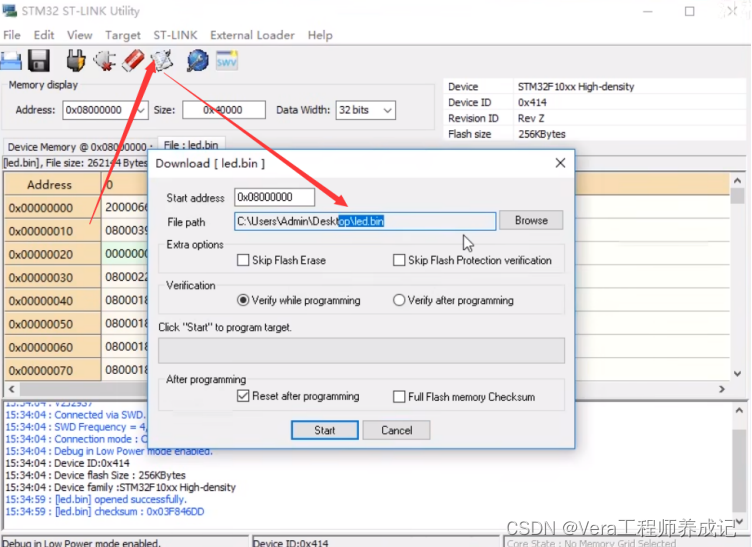This screenshot has width=752, height=547.
Task: Select Verify after programming radio
Action: coord(399,300)
